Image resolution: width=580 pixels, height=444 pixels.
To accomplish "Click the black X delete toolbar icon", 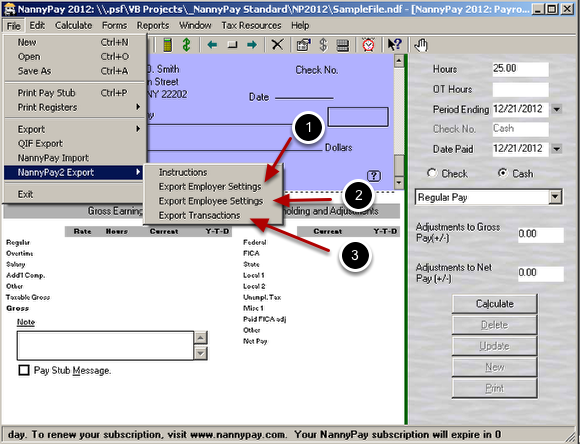I will 277,45.
